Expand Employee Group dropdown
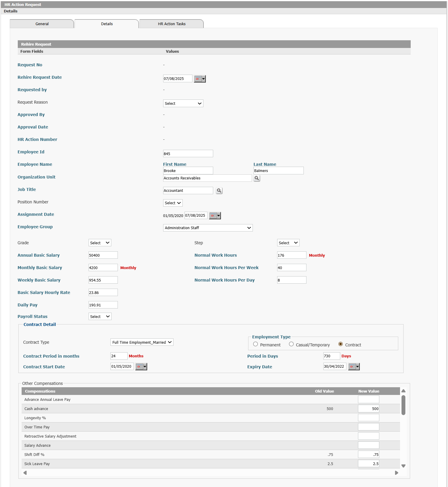The width and height of the screenshot is (448, 487). (208, 228)
